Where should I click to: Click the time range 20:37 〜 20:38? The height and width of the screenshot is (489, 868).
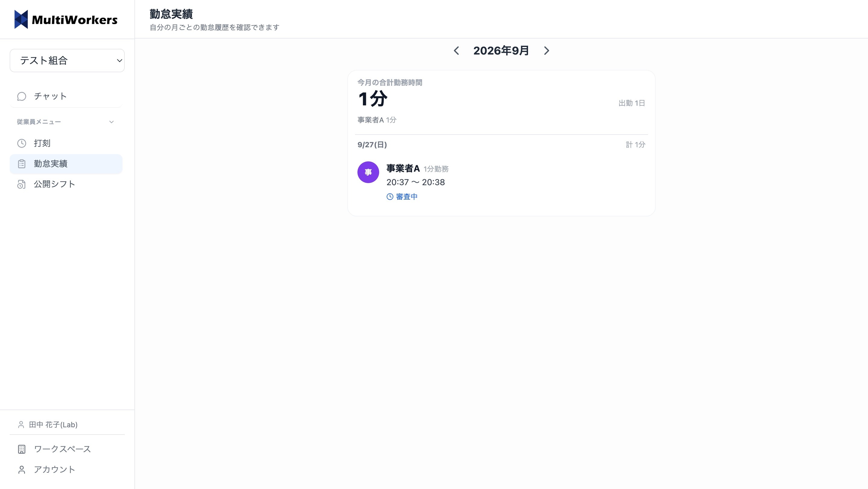coord(416,182)
